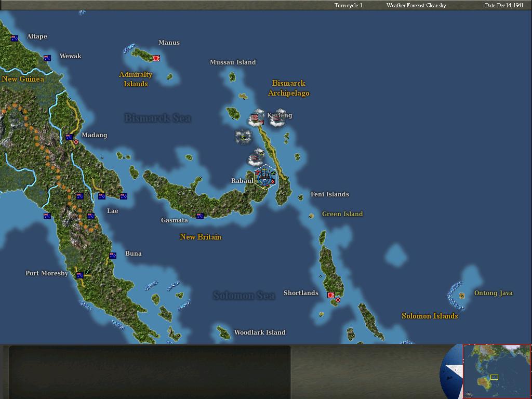Click the Japanese ensign in cloud at Kavieng
Image resolution: width=532 pixels, height=399 pixels.
tap(255, 117)
